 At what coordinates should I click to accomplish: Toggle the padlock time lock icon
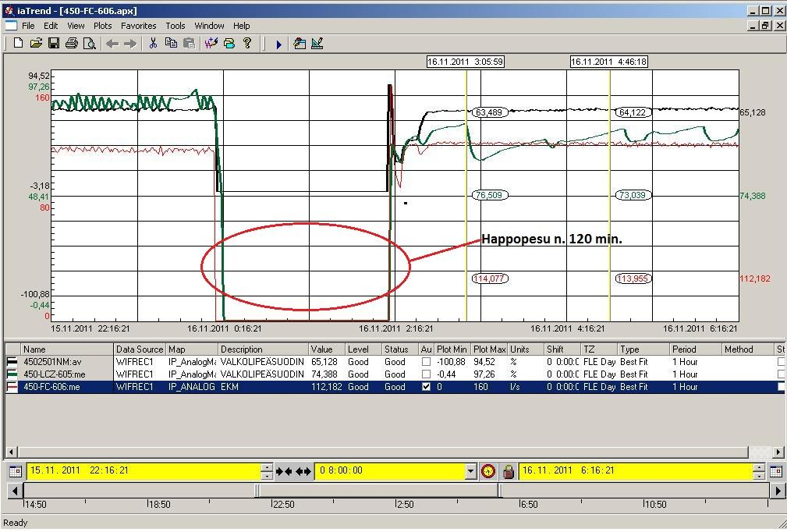[x=509, y=471]
